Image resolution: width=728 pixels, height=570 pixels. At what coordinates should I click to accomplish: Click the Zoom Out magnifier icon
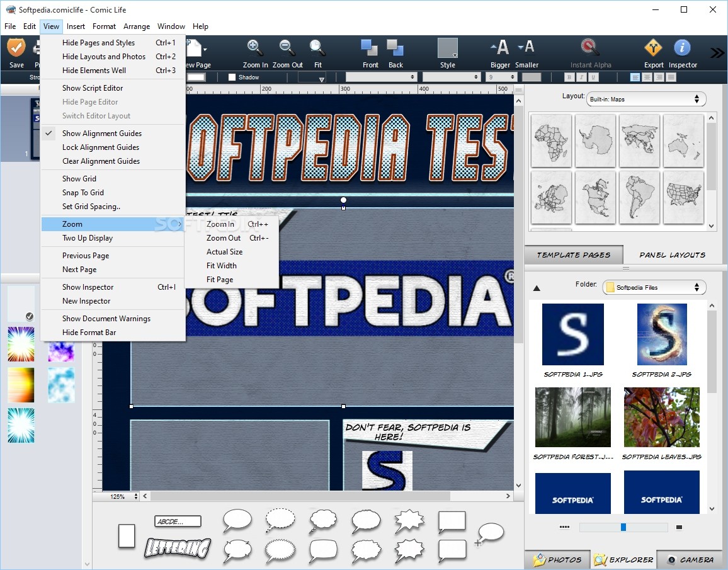pos(287,47)
